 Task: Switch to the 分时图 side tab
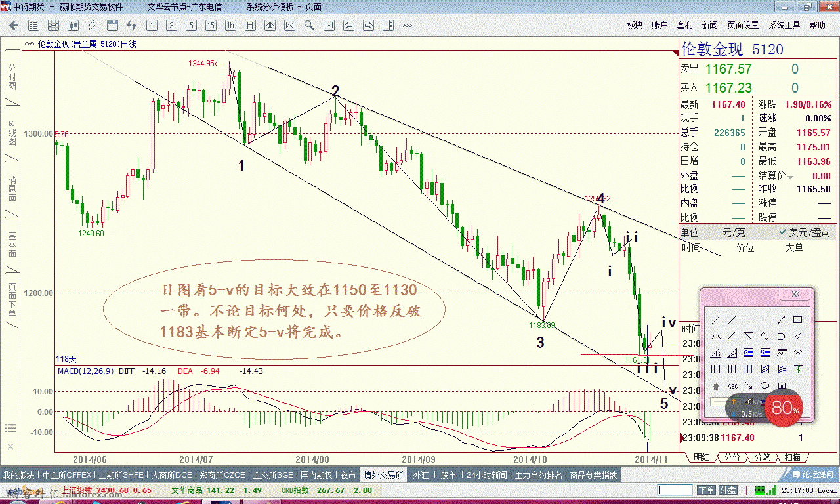pos(11,77)
